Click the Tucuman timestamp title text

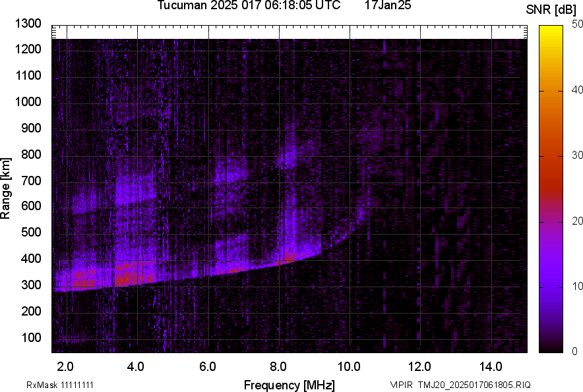click(249, 6)
